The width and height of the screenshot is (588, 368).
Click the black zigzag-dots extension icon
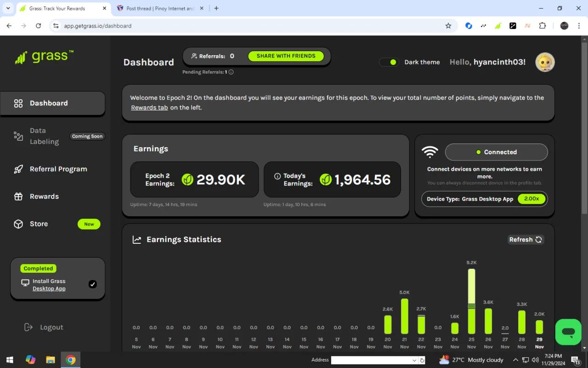(483, 26)
